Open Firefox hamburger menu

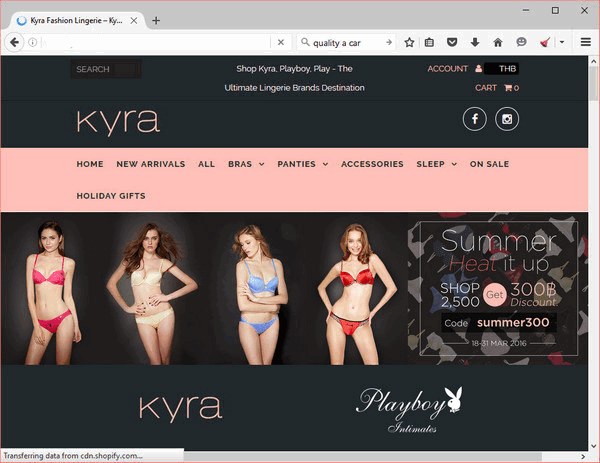585,43
